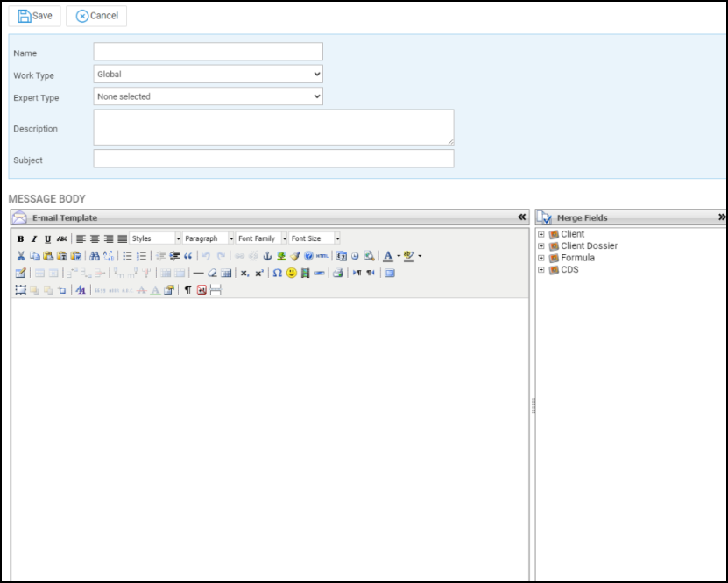
Task: Expand the Client Dossier merge fields node
Action: [x=541, y=246]
